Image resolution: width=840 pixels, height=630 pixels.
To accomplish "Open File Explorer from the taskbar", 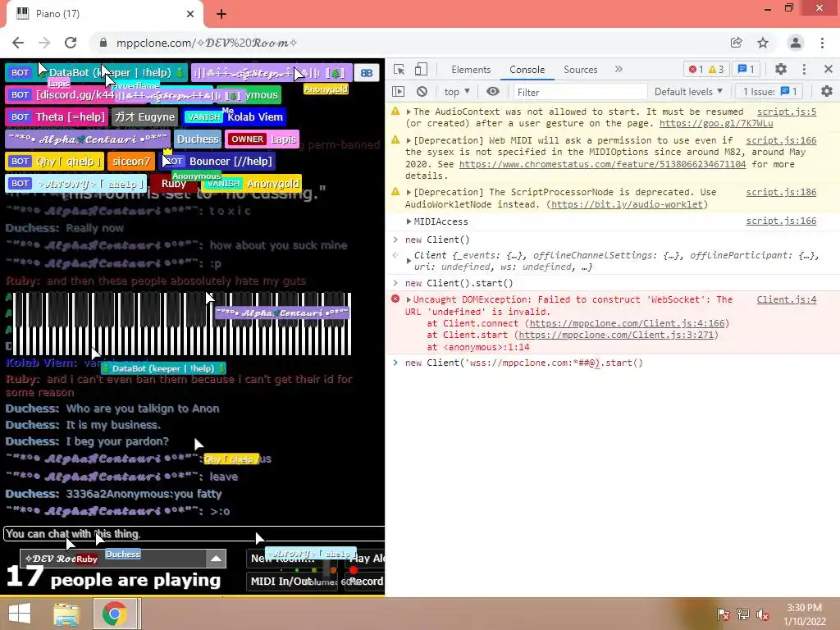I will pos(66,614).
